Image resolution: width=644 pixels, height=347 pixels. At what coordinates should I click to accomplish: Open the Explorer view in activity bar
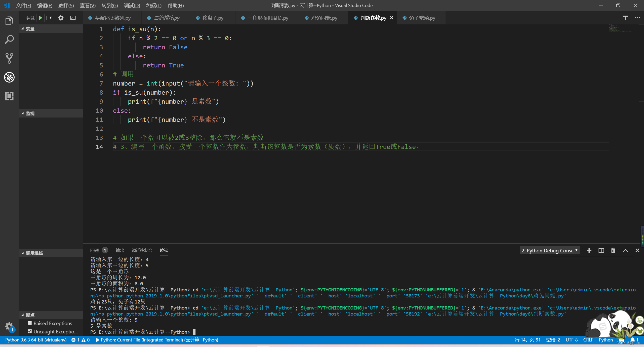[x=9, y=21]
